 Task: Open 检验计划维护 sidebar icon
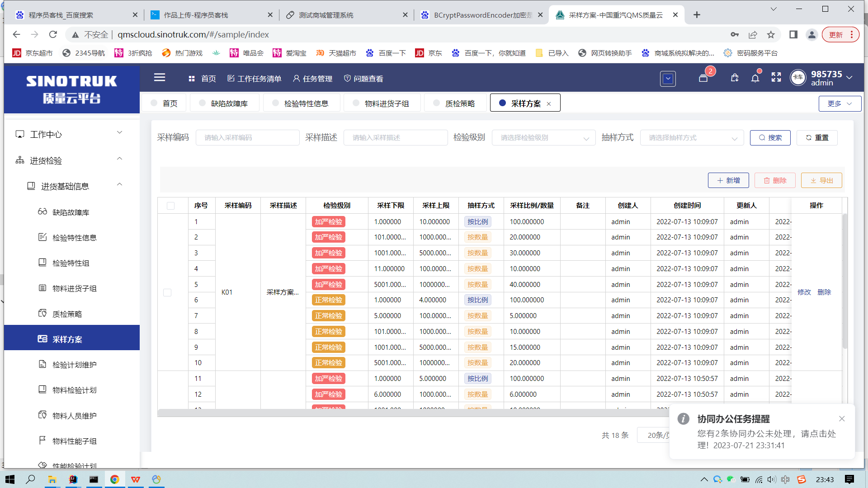pos(42,364)
